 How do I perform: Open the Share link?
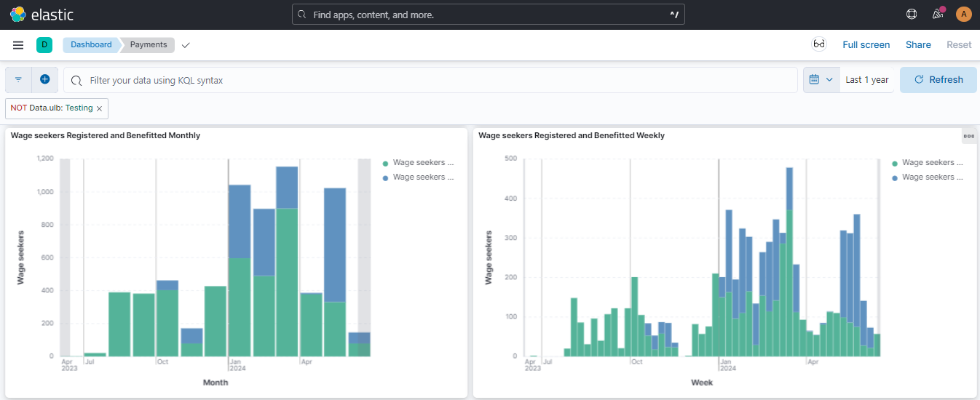click(x=918, y=45)
